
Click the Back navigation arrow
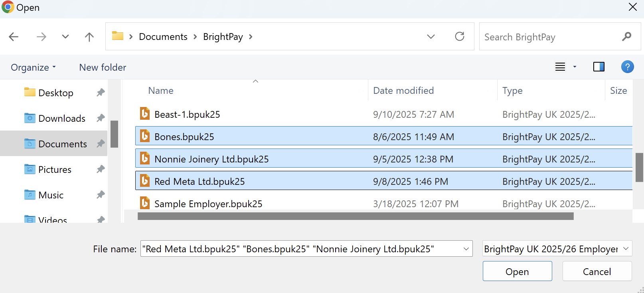(14, 37)
